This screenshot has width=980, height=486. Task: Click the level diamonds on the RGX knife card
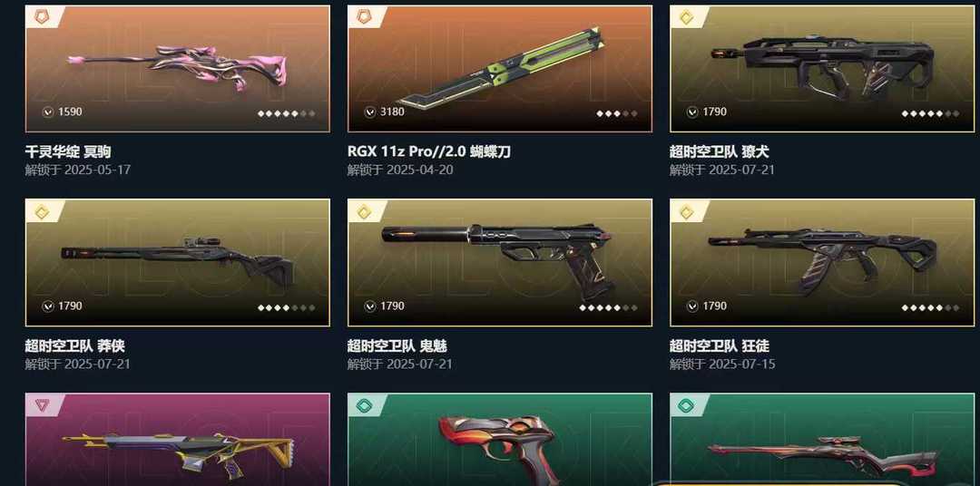(x=617, y=113)
